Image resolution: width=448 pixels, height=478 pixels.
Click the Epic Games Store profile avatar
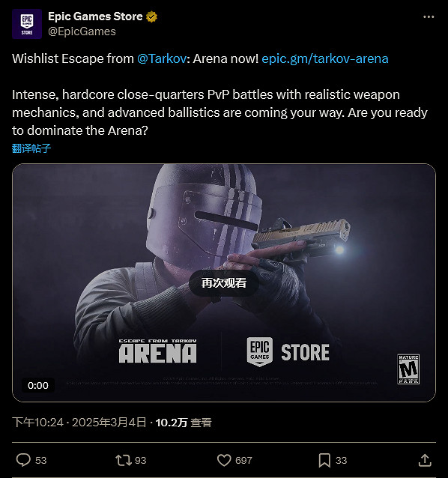click(x=27, y=24)
